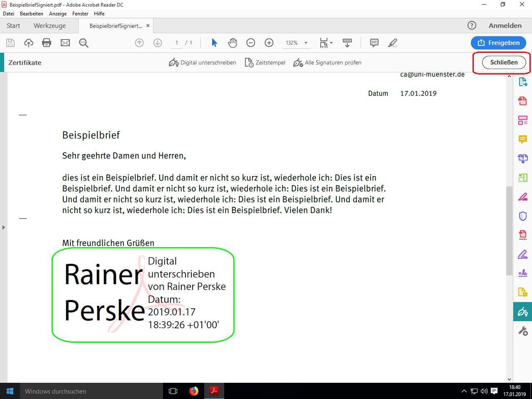This screenshot has width=532, height=399.
Task: Click the Send file by email icon
Action: pyautogui.click(x=65, y=43)
